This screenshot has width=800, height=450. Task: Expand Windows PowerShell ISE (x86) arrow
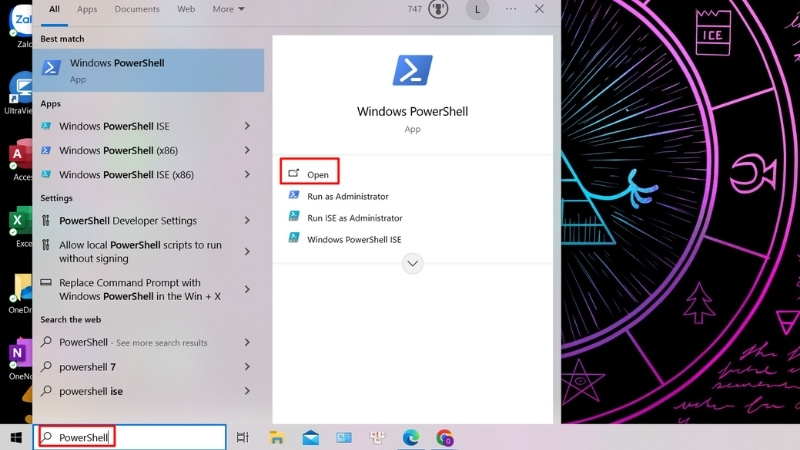(247, 174)
